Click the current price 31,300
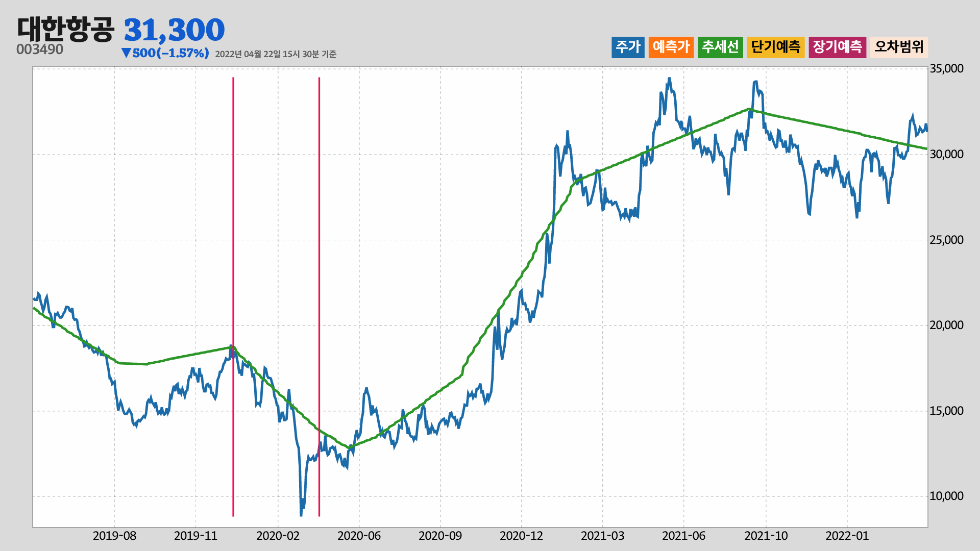 coord(174,30)
